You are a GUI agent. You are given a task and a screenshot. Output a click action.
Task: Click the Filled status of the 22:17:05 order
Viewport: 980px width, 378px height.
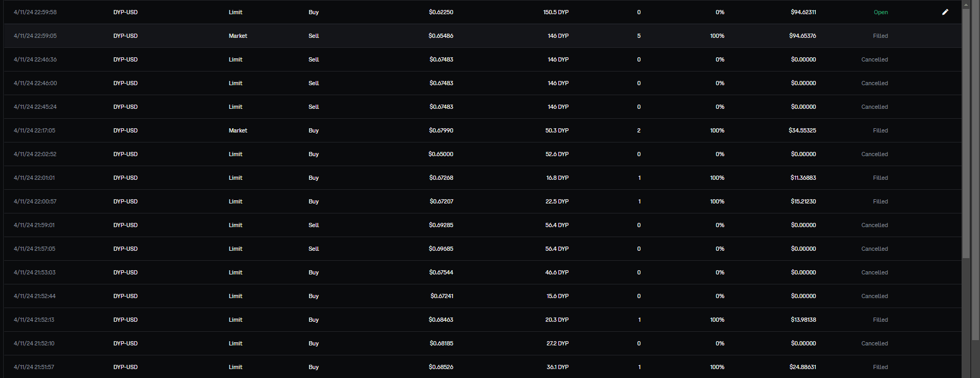click(x=880, y=130)
